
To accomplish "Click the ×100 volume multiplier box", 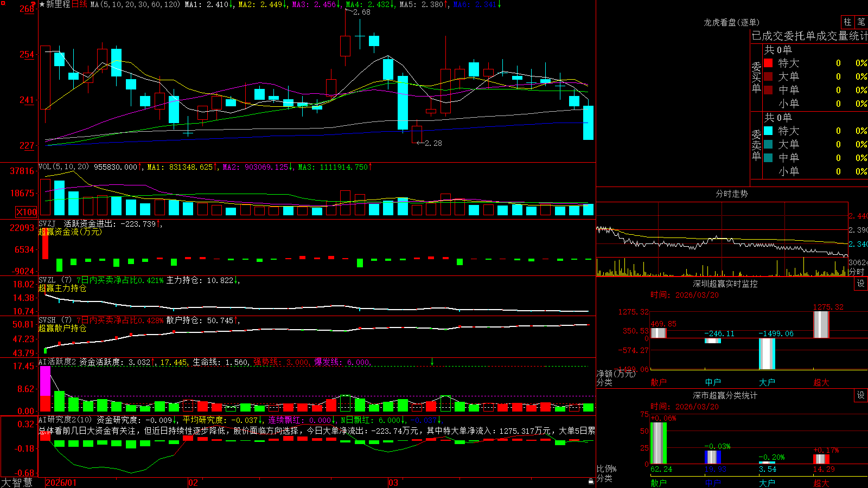I will point(26,212).
